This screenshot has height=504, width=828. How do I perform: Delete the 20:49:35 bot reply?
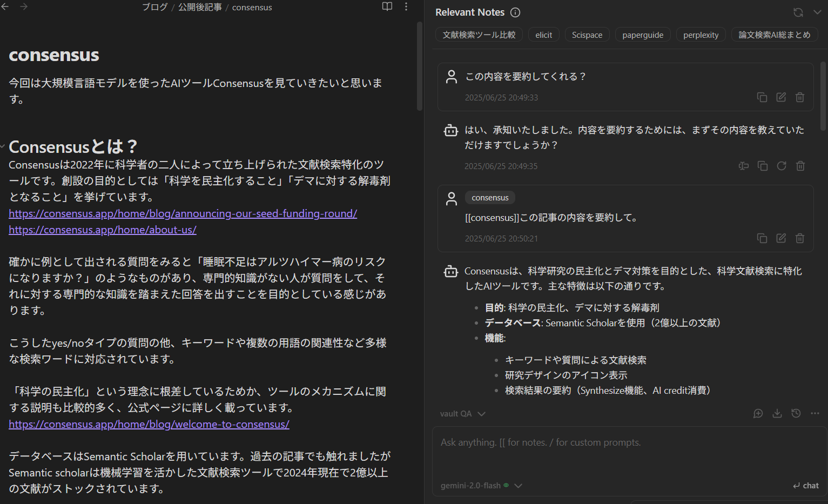800,166
